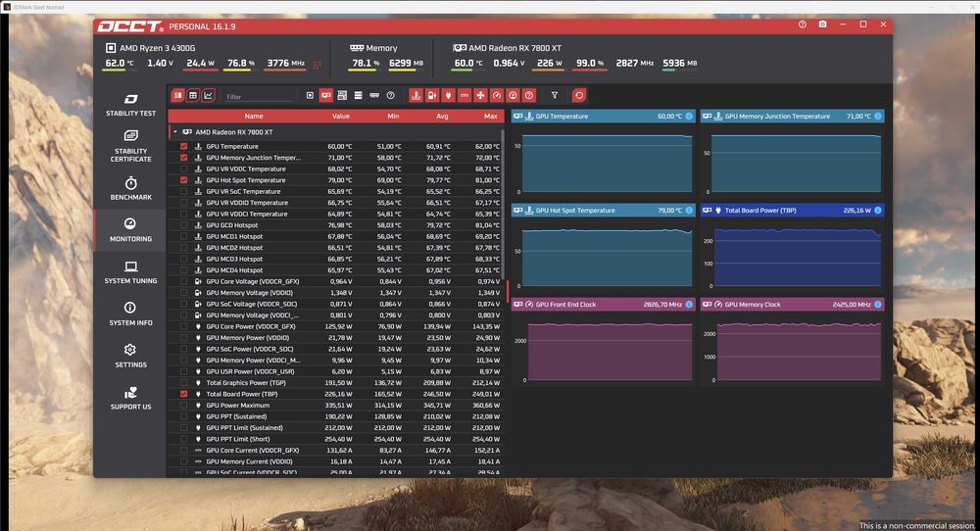
Task: Take a screenshot with the camera icon
Action: [822, 24]
